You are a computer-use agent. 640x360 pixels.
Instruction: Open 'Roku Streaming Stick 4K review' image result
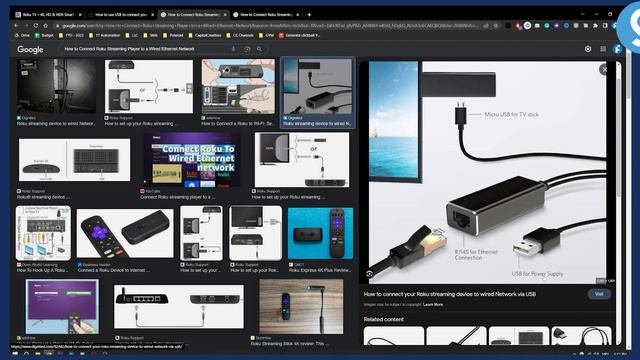click(x=301, y=307)
